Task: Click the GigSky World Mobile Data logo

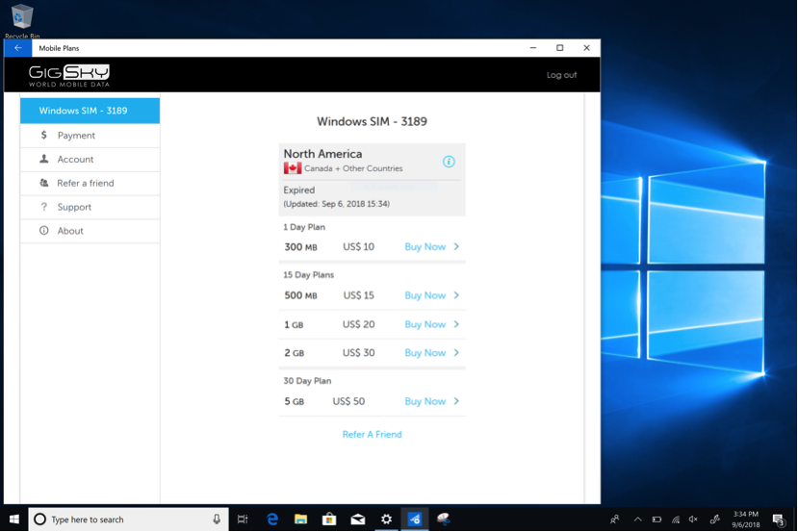Action: point(68,76)
